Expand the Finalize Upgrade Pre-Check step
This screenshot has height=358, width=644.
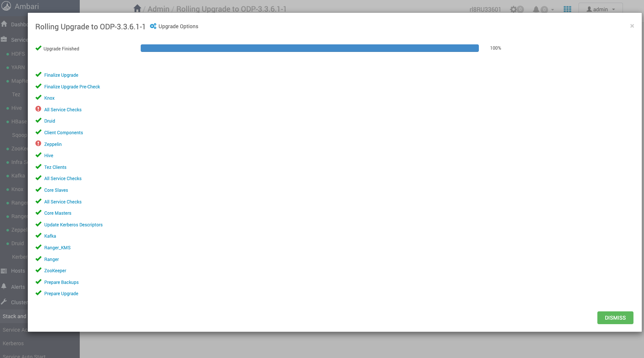click(x=72, y=87)
